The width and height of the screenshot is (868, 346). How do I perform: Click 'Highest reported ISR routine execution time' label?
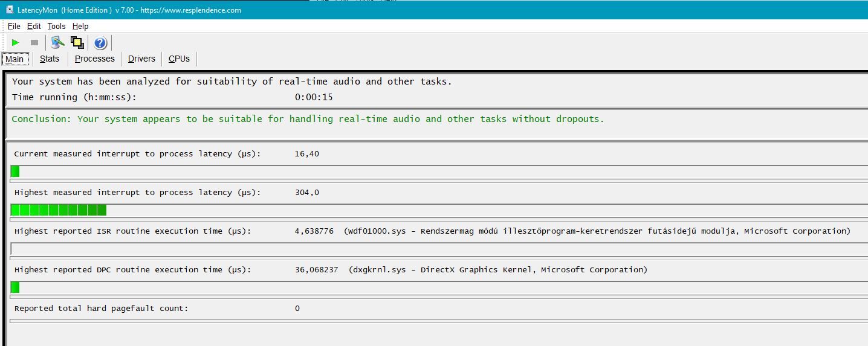coord(132,231)
